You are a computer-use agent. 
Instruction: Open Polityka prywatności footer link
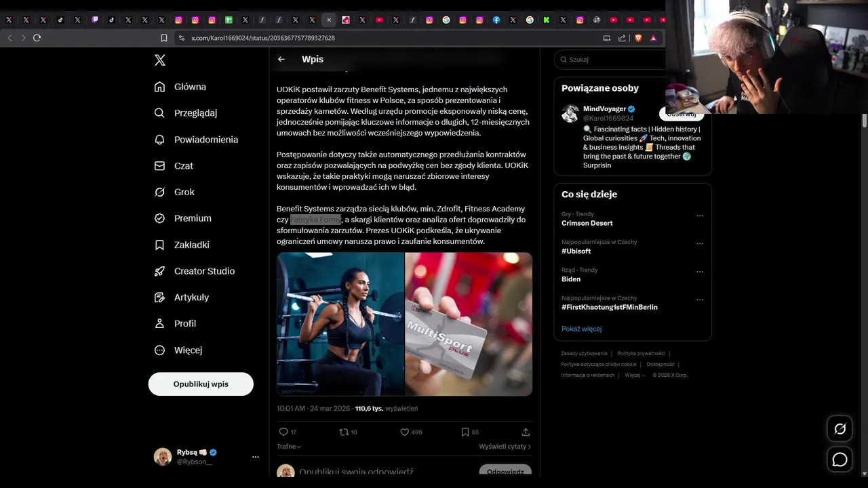(641, 354)
